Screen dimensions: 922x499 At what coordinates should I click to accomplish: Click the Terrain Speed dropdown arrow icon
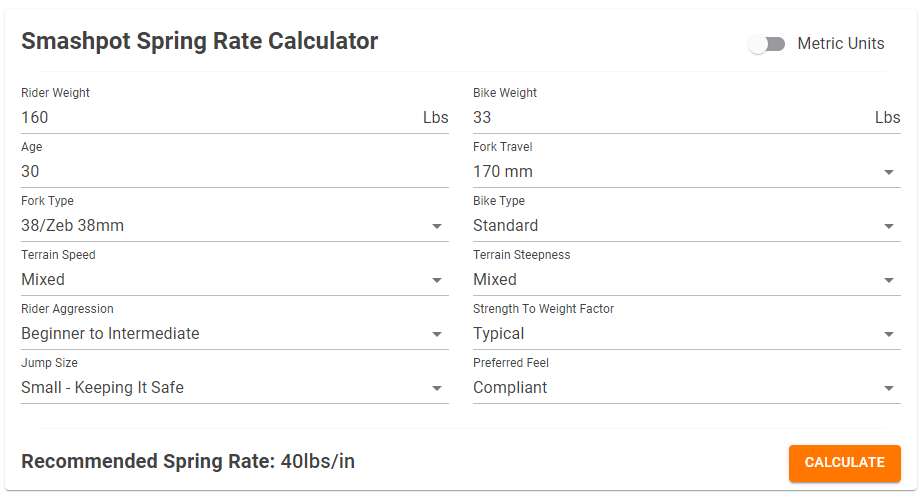(437, 281)
